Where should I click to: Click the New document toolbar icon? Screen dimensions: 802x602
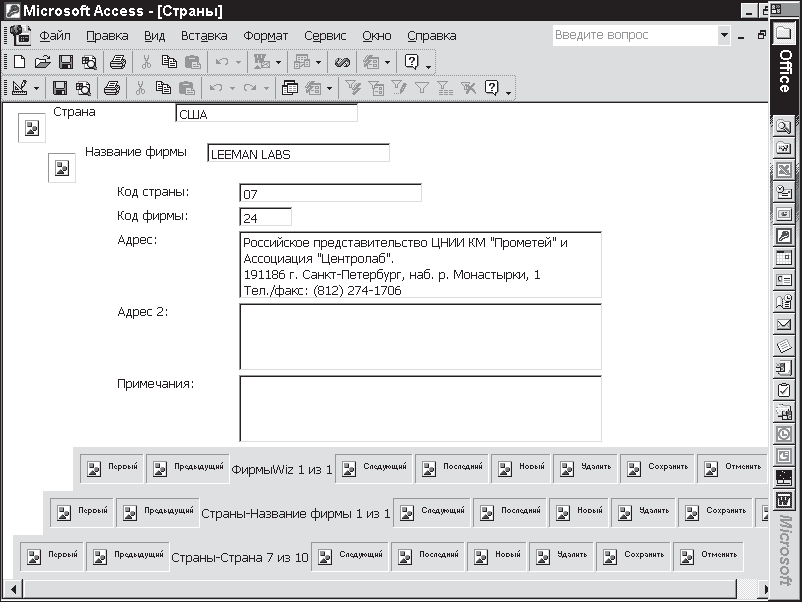(x=19, y=62)
